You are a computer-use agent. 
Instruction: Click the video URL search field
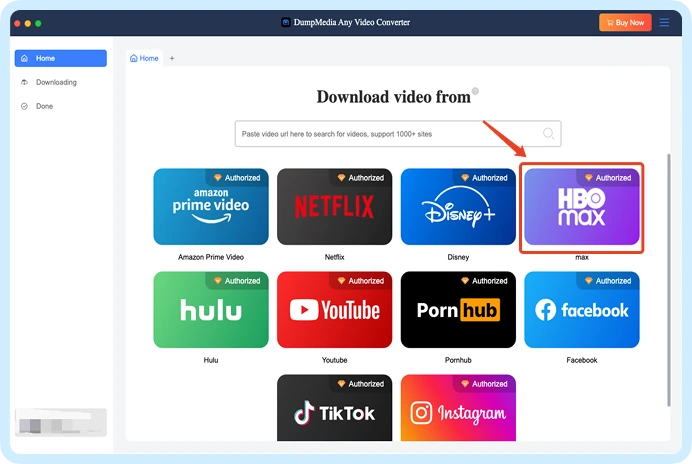pos(398,133)
